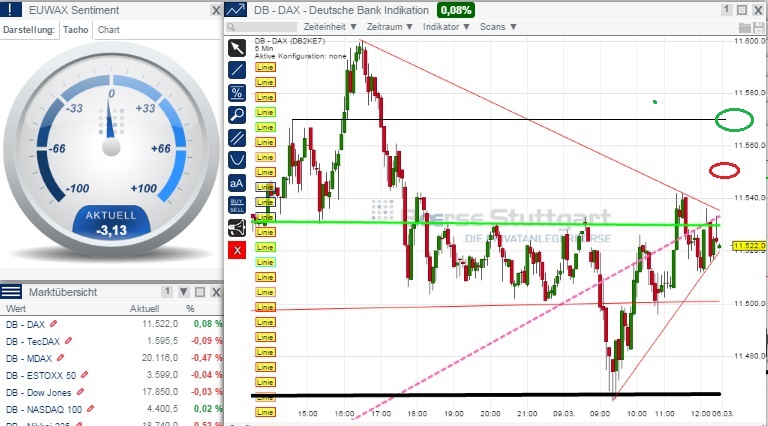Viewport: 768px width, 426px height.
Task: Click the yellow 11.522,0 price label
Action: coord(748,246)
